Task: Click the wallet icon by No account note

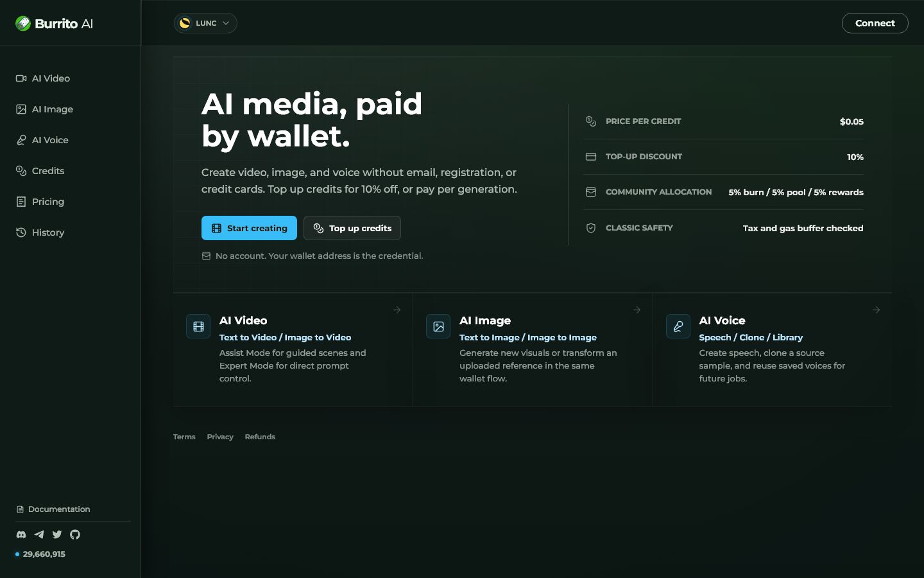Action: click(x=206, y=256)
